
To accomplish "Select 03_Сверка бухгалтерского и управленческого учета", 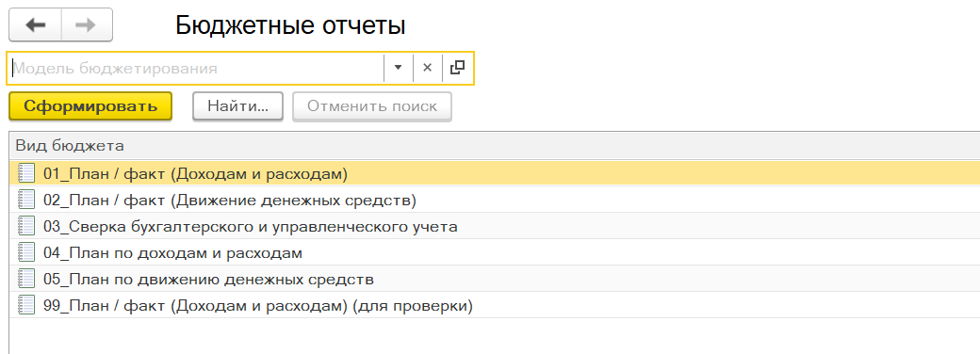I will (495, 226).
